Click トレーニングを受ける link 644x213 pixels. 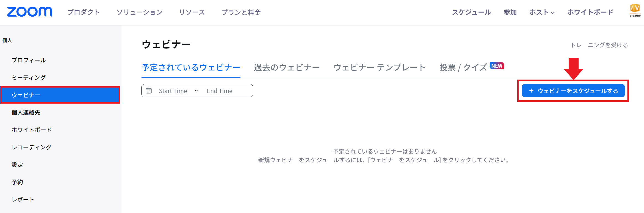(599, 45)
